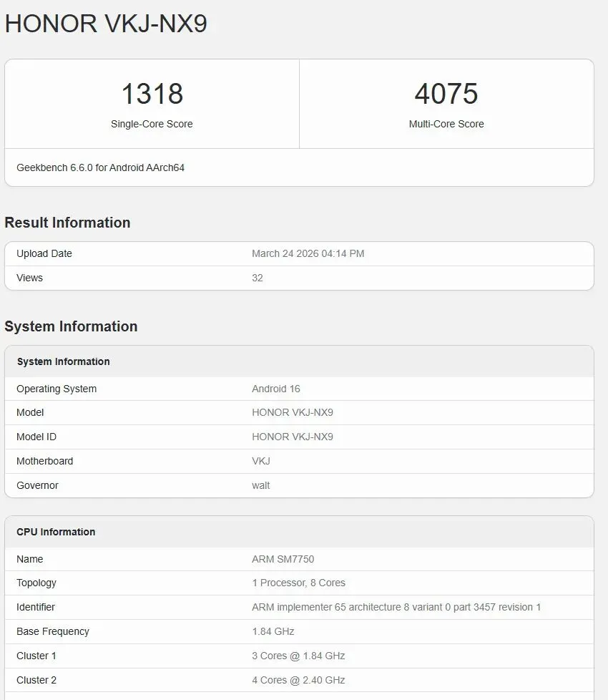Select HONOR VKJ-NX9 in the Model row
Image resolution: width=608 pixels, height=700 pixels.
point(292,412)
